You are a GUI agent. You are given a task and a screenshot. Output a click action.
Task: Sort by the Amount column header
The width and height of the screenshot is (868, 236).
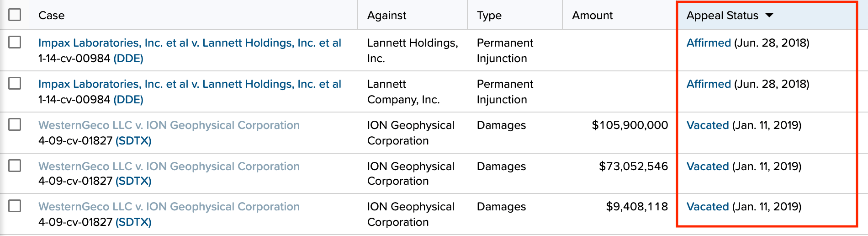[593, 16]
